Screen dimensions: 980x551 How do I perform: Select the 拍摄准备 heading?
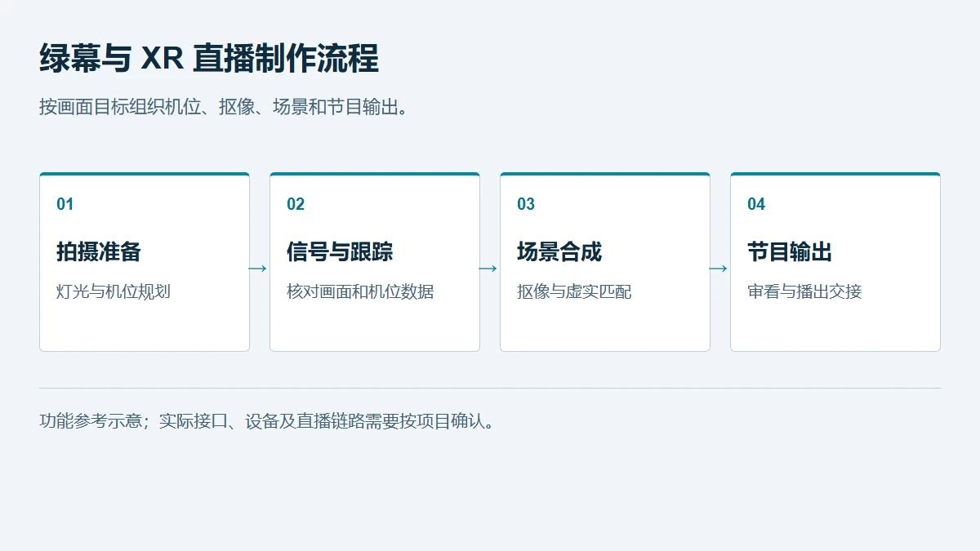pos(99,251)
